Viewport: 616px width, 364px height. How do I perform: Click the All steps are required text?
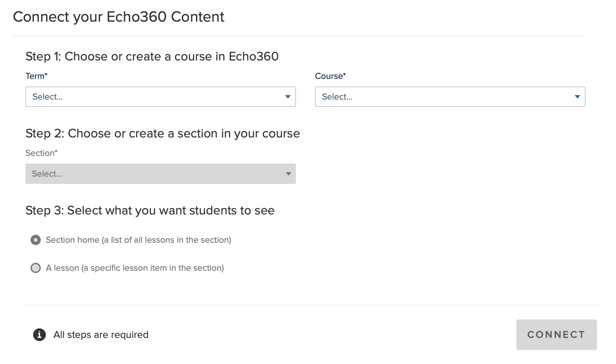point(101,335)
